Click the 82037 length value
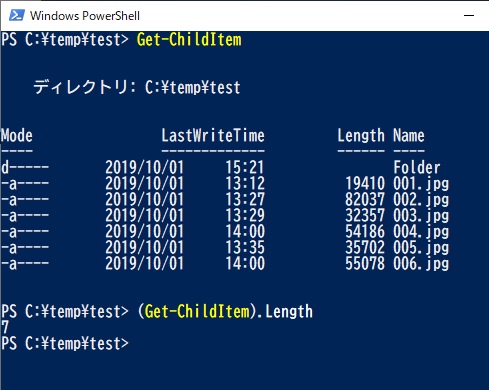 click(x=365, y=200)
